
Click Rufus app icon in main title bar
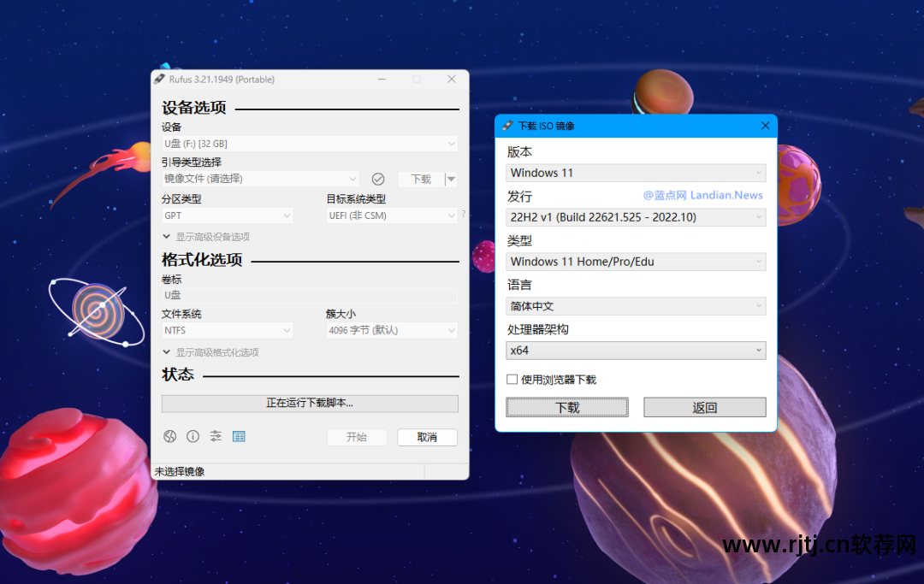159,79
